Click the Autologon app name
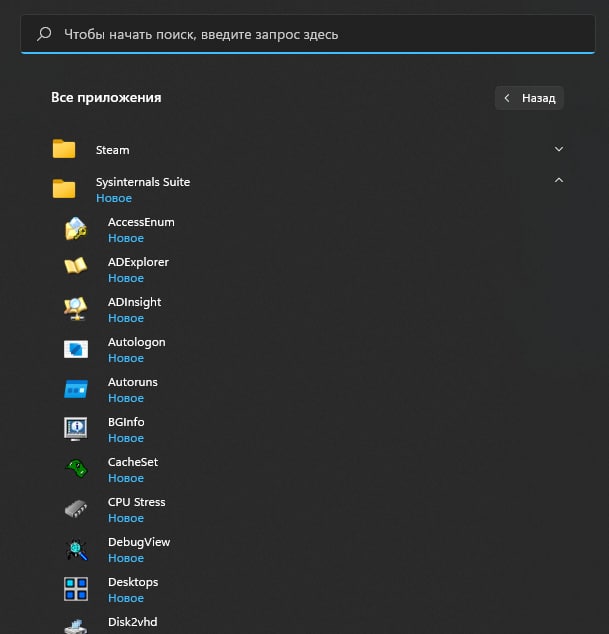The image size is (609, 634). pyautogui.click(x=137, y=342)
